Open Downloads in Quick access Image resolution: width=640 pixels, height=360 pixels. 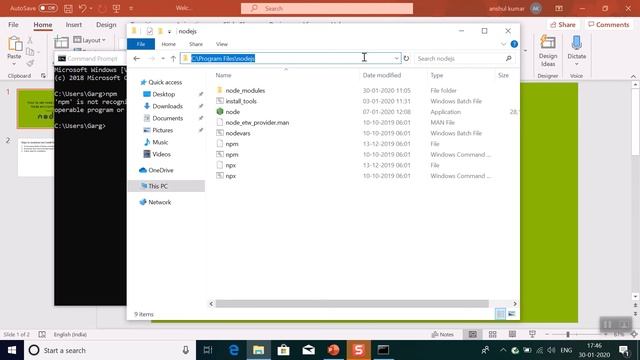click(167, 106)
